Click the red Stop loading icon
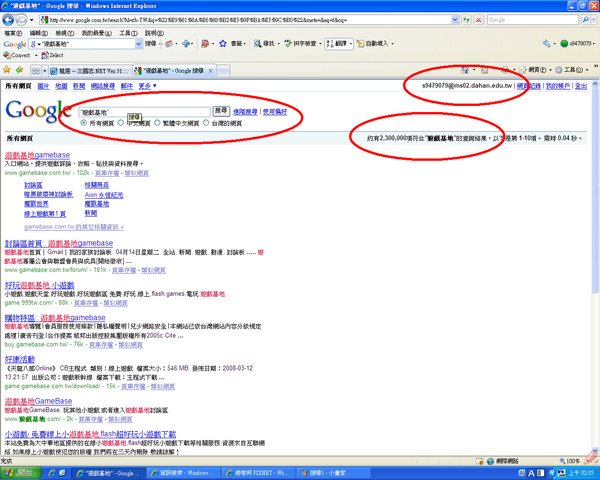 click(479, 20)
